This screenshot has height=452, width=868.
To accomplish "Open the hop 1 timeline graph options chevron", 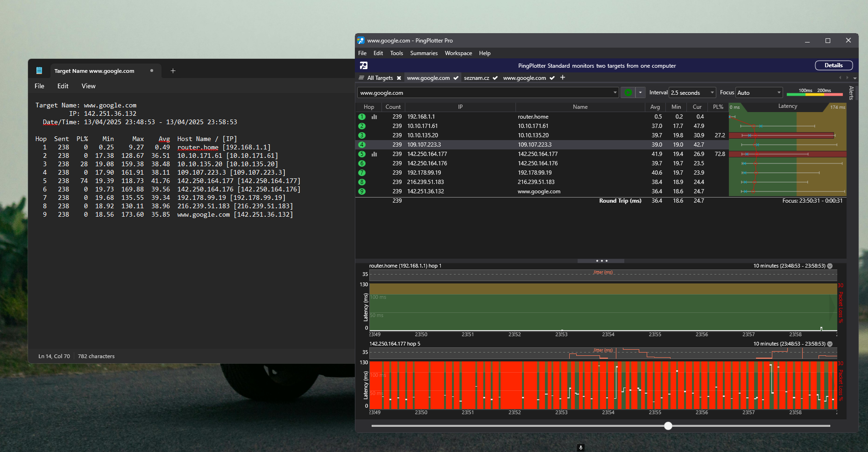I will (x=830, y=266).
